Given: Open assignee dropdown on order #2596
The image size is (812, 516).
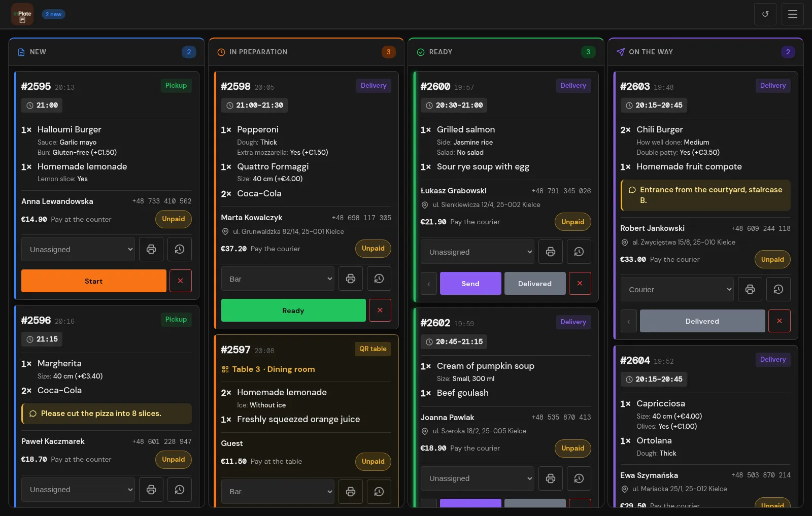Looking at the screenshot, I should point(78,490).
